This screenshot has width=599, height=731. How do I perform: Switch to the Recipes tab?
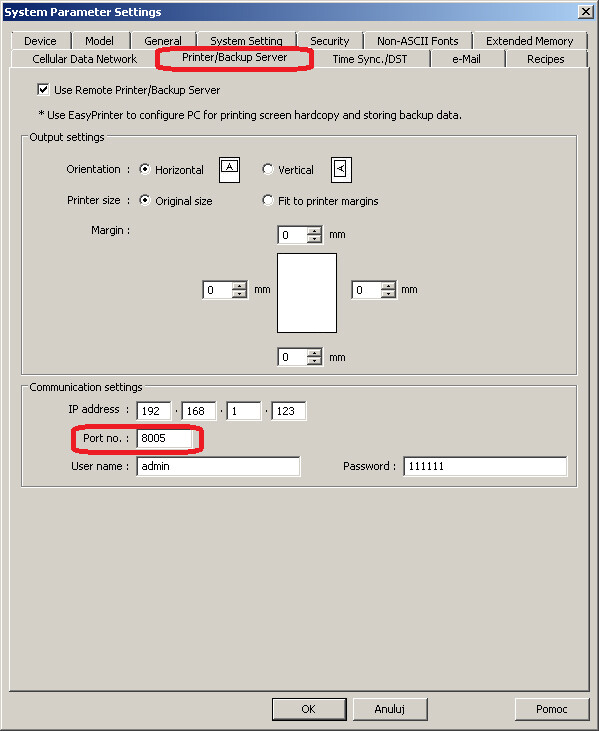pos(546,59)
